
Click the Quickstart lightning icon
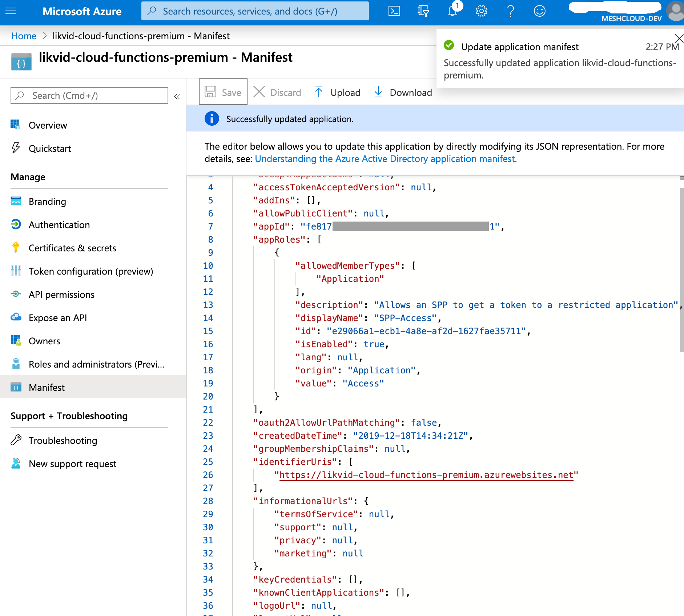tap(15, 148)
